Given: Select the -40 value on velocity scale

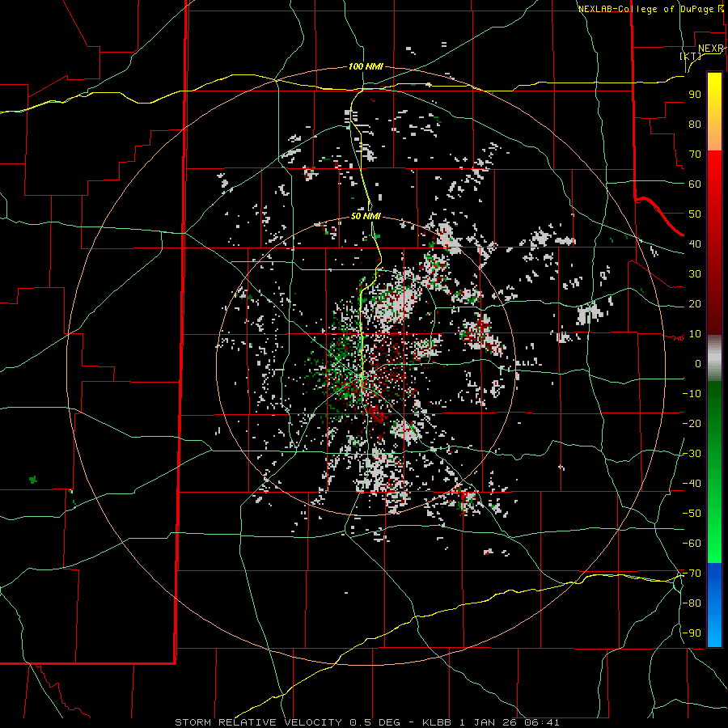Looking at the screenshot, I should click(x=692, y=484).
